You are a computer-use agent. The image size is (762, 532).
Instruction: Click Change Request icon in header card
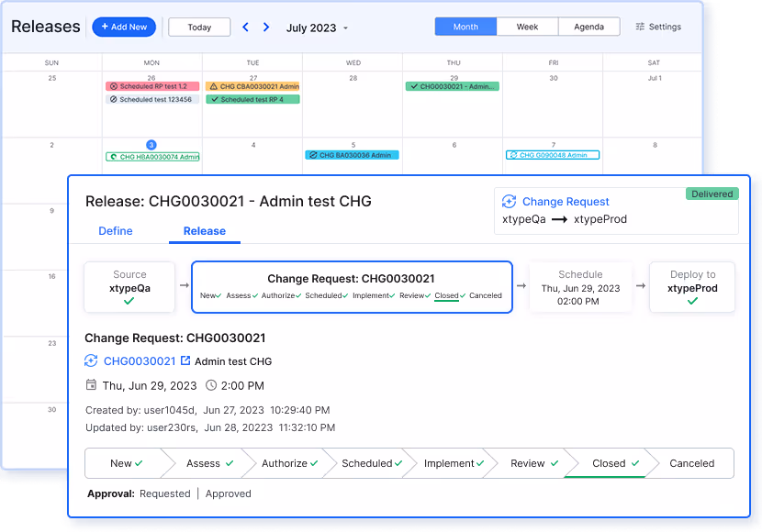509,202
